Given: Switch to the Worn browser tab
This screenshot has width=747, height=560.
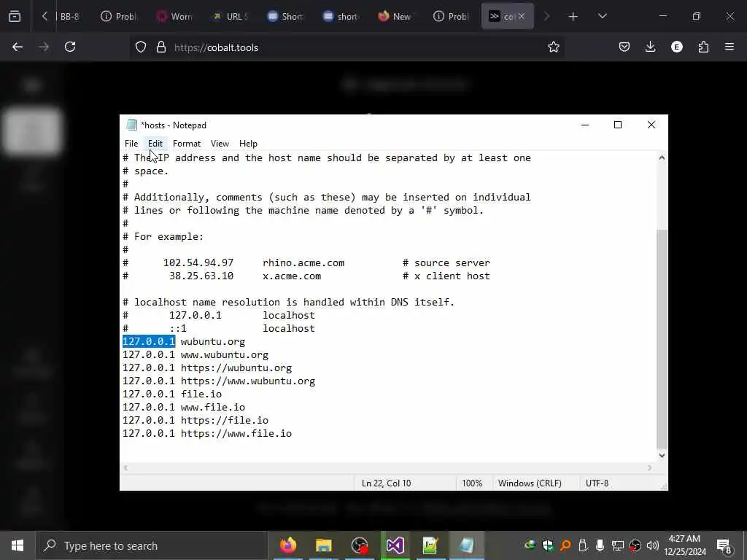Looking at the screenshot, I should (174, 16).
